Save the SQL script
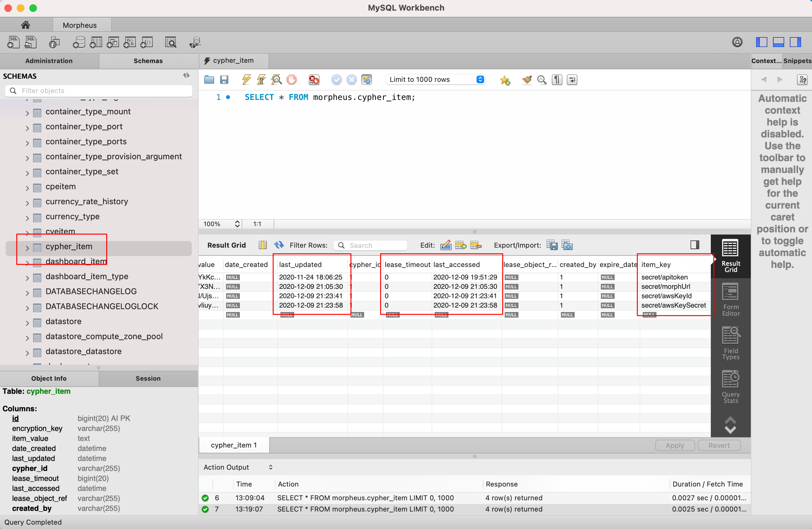 pyautogui.click(x=225, y=79)
